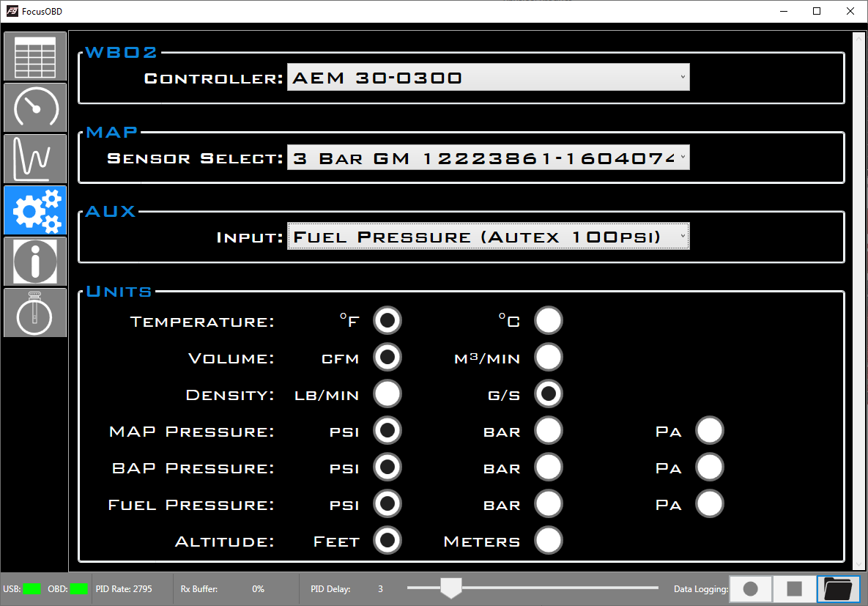The width and height of the screenshot is (868, 606).
Task: Open the MAP Sensor Select dropdown
Action: coord(489,158)
